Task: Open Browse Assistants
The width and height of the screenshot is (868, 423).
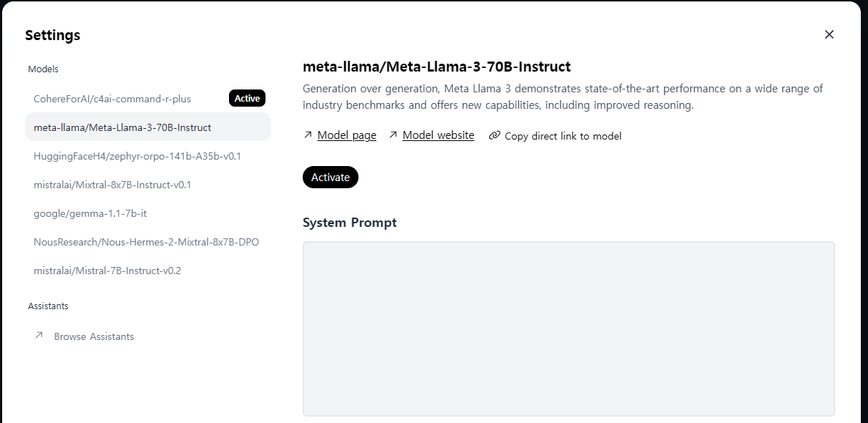Action: click(x=94, y=336)
